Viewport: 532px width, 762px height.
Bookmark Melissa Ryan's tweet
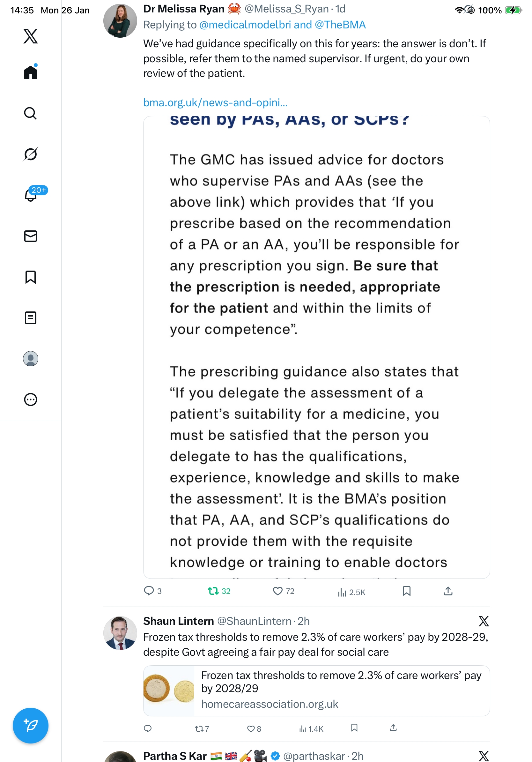tap(406, 591)
